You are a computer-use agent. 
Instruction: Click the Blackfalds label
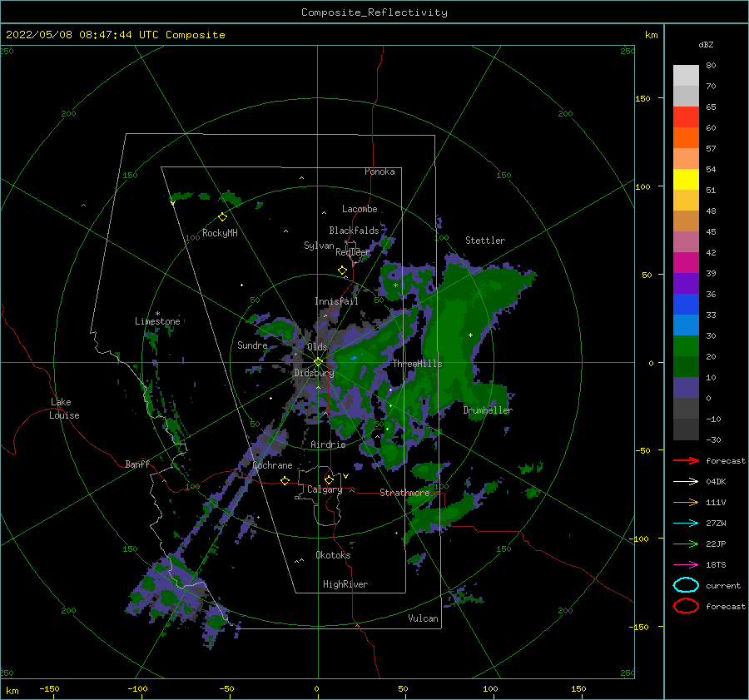(354, 231)
